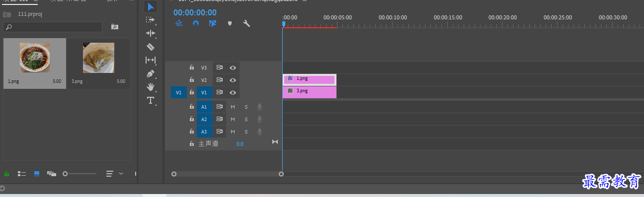
Task: Enable voice-over record on A2
Action: pos(259,119)
